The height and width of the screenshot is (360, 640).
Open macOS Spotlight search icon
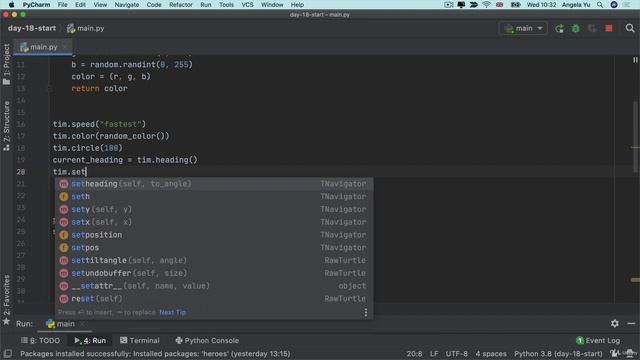[x=600, y=5]
